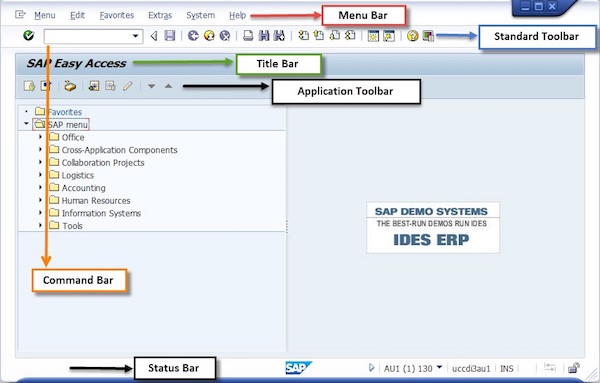Click the Delete Favorites icon

click(110, 86)
